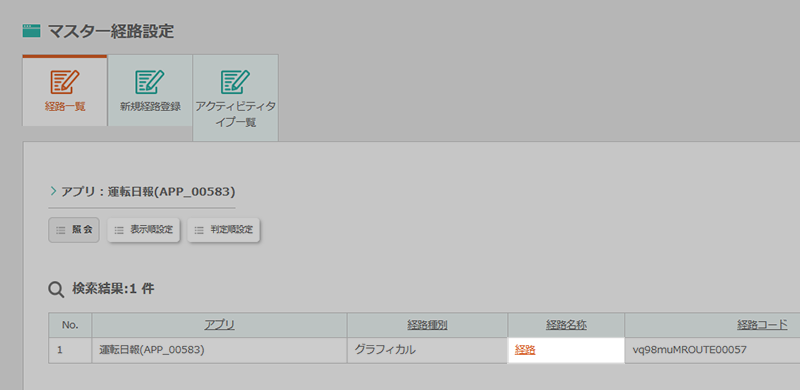
Task: Click the chevron before アプリ：運転日報
Action: tap(54, 191)
